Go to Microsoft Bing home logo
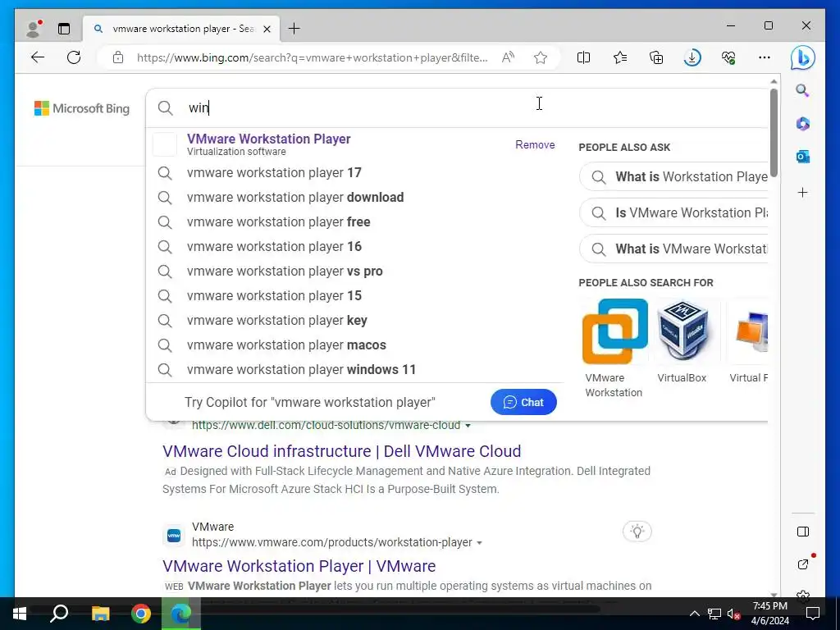 point(82,109)
